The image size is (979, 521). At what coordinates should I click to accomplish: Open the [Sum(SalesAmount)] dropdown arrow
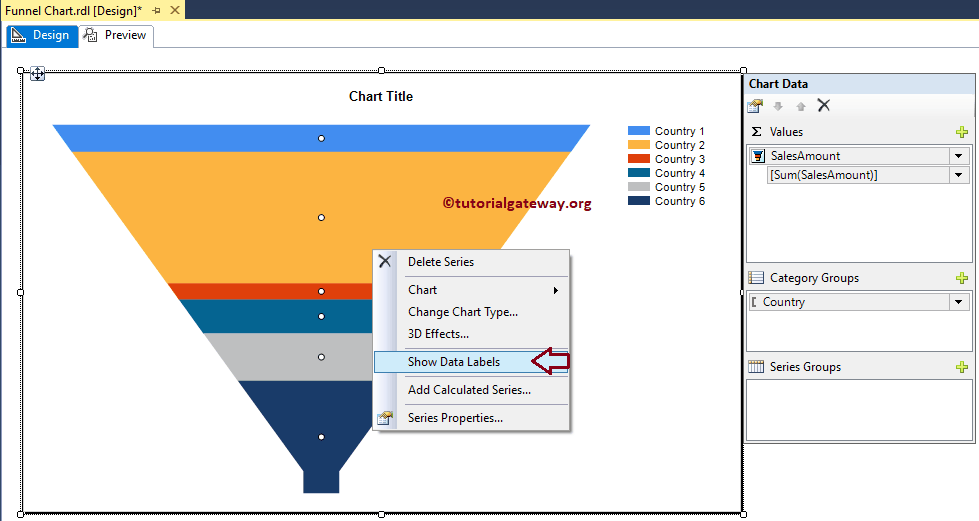click(959, 176)
